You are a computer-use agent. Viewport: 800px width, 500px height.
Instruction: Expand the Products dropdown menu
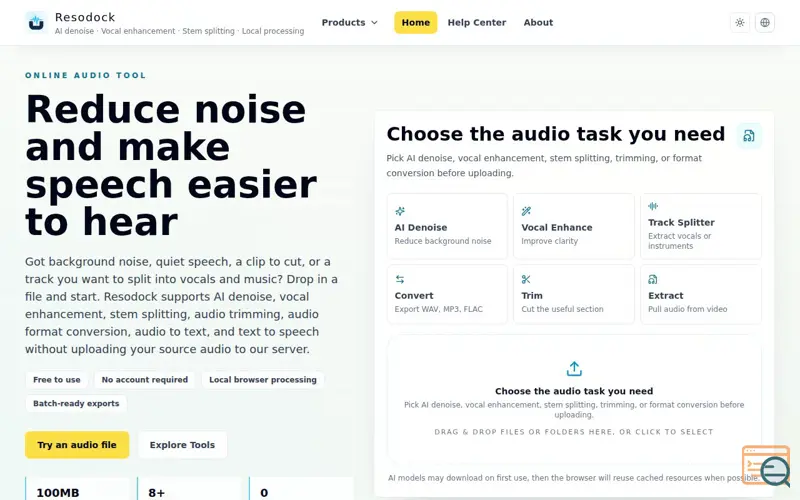[x=349, y=22]
